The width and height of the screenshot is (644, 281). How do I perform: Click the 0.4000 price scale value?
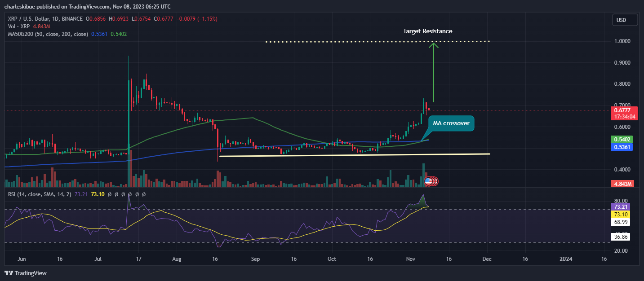pyautogui.click(x=623, y=170)
